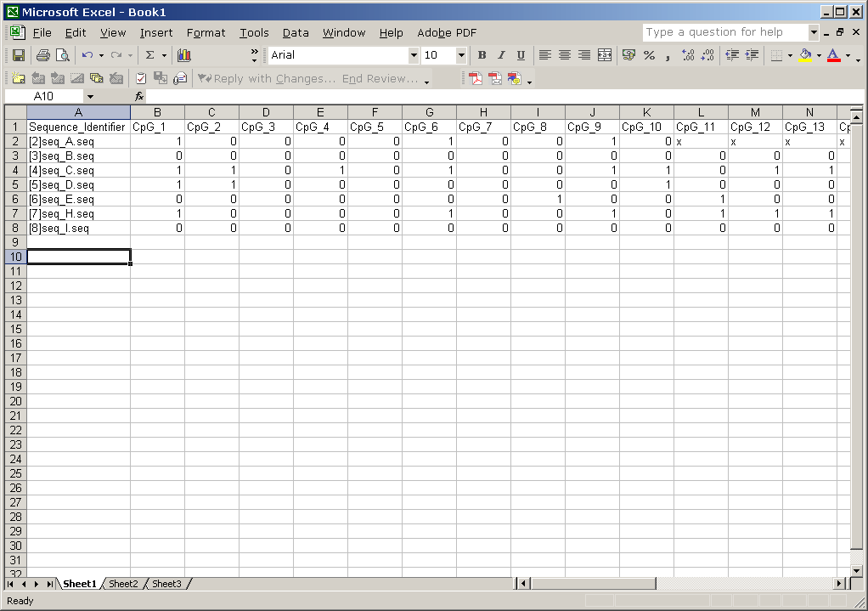
Task: Click Convert to Adobe PDF icon
Action: tap(476, 78)
